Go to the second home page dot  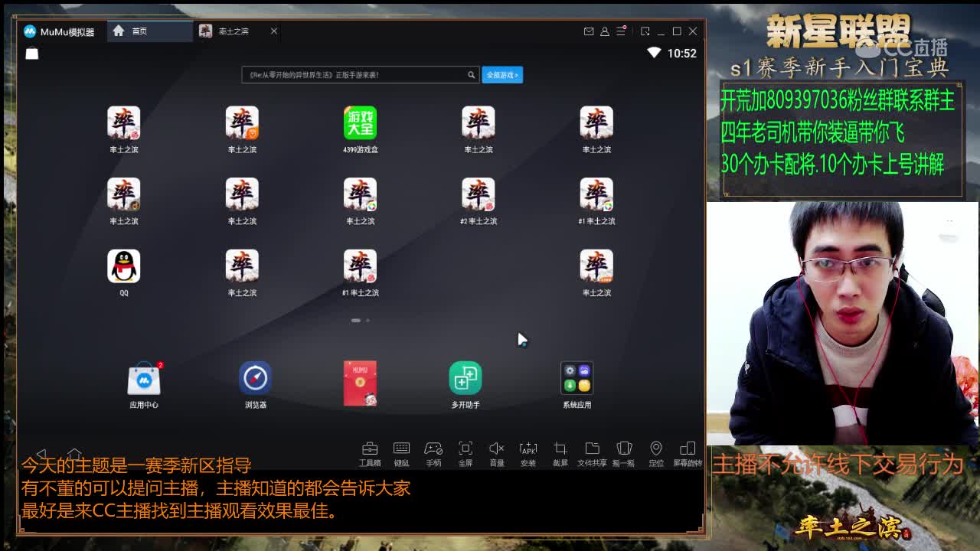click(367, 320)
